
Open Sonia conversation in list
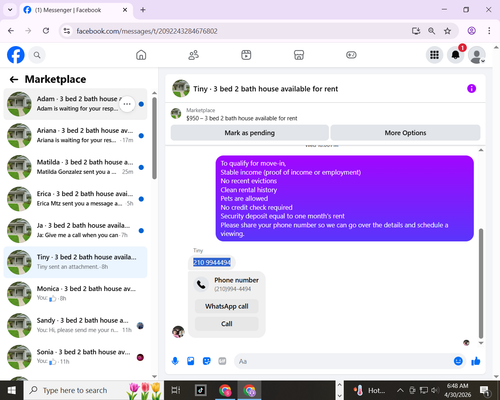pos(75,357)
